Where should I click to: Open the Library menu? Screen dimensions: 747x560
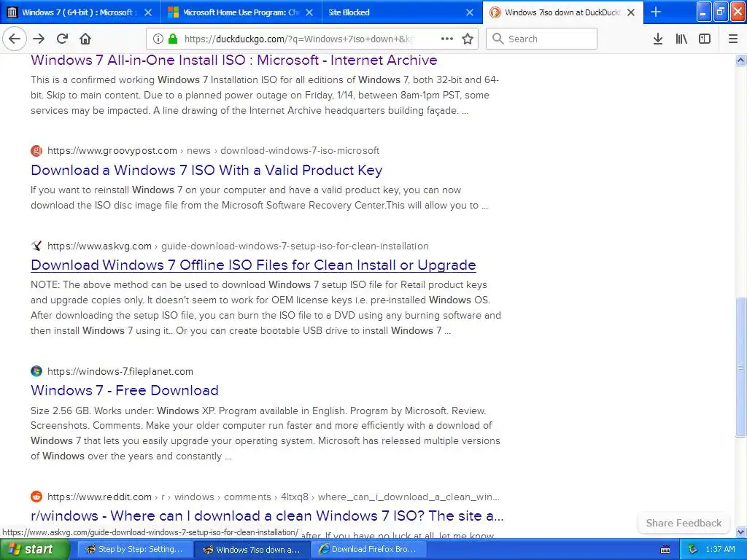[681, 39]
